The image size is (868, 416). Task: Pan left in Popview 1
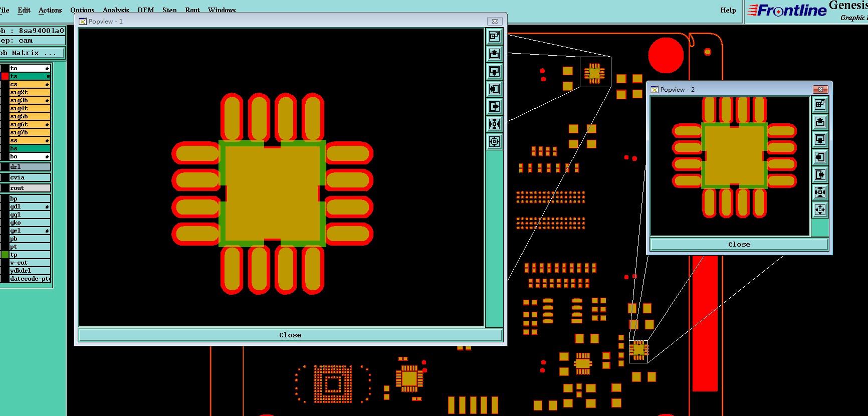[494, 89]
